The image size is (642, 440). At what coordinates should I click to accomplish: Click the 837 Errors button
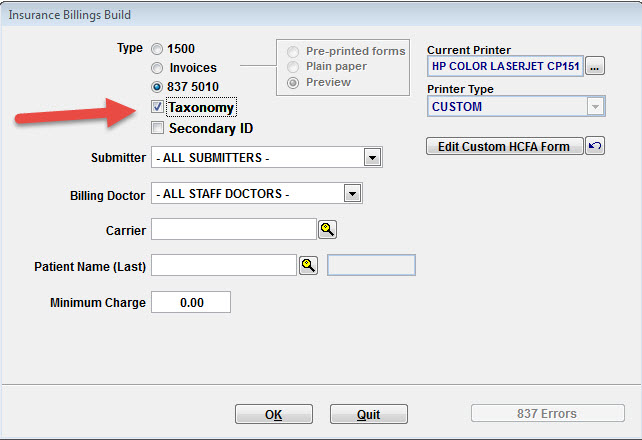point(547,413)
